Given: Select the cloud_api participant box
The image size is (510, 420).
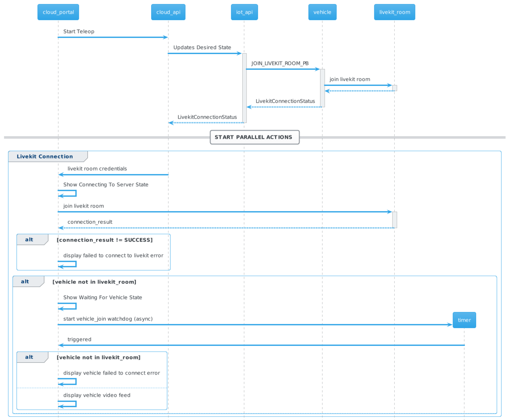Looking at the screenshot, I should point(168,12).
